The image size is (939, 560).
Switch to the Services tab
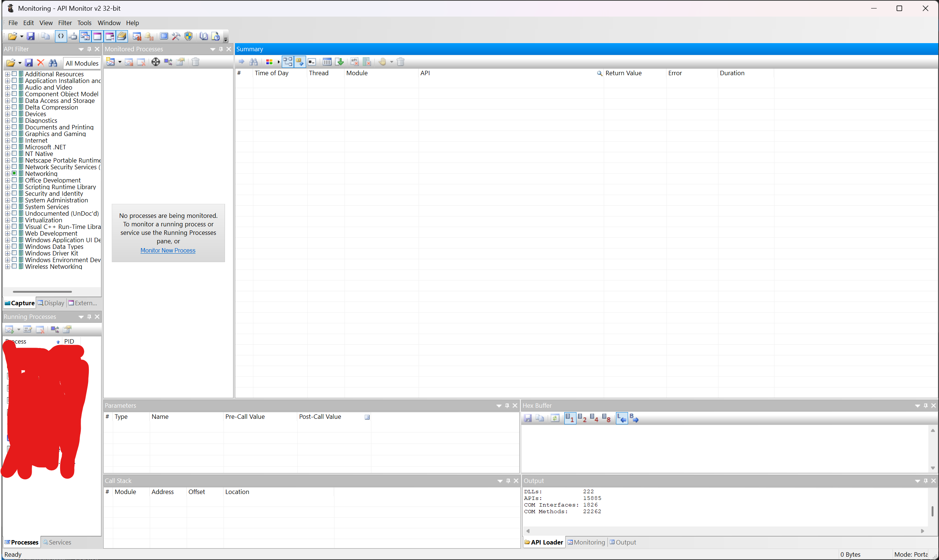pos(60,542)
